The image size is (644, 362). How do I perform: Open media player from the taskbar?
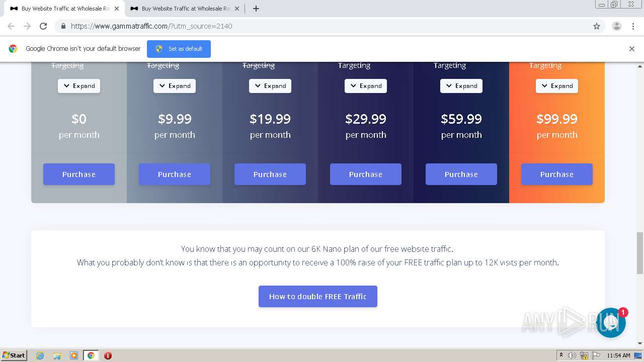coord(74,355)
